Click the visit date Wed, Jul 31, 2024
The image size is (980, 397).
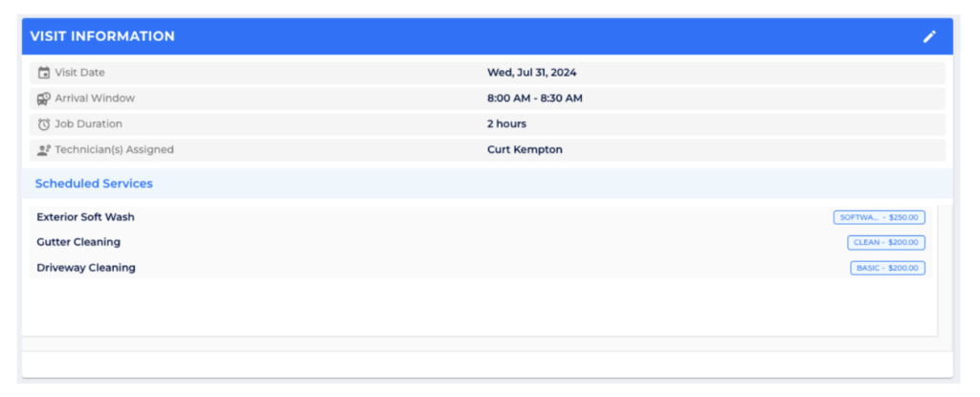click(531, 73)
